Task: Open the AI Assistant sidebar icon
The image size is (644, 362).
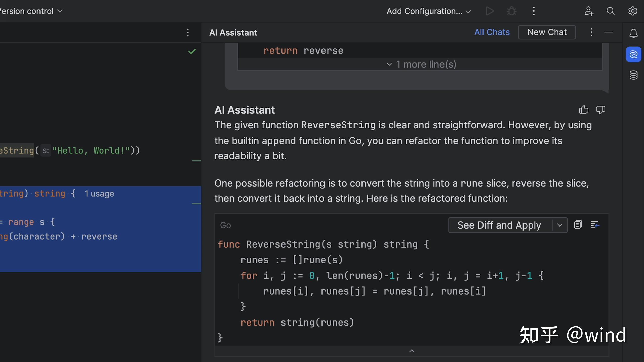Action: (634, 54)
